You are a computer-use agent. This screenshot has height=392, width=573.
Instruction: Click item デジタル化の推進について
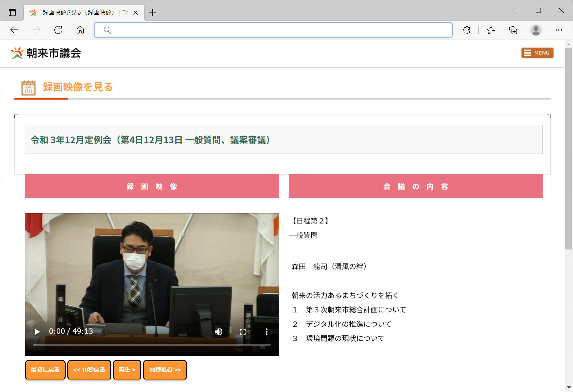[348, 324]
